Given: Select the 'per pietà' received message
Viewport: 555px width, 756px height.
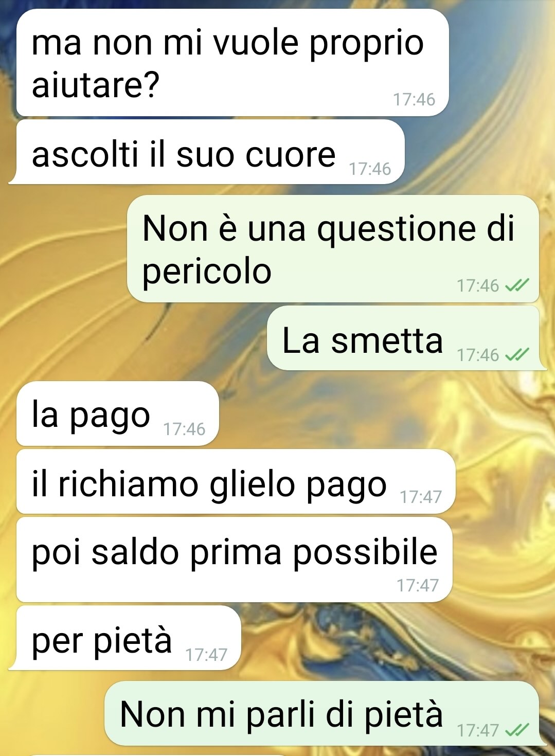Looking at the screenshot, I should point(125,638).
